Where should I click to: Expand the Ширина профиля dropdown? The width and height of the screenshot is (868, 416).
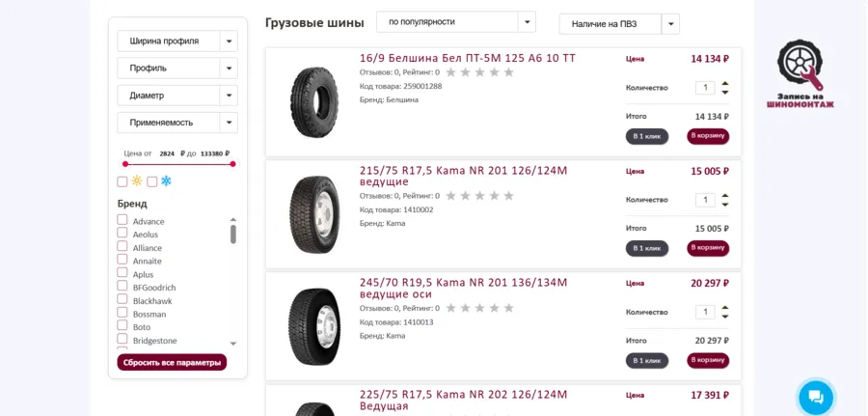[x=177, y=41]
